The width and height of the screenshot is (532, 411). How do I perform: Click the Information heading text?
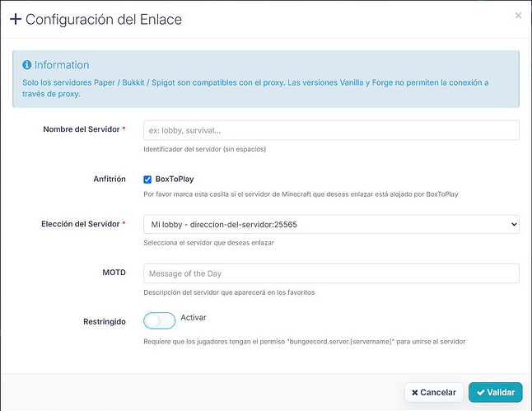tap(62, 65)
